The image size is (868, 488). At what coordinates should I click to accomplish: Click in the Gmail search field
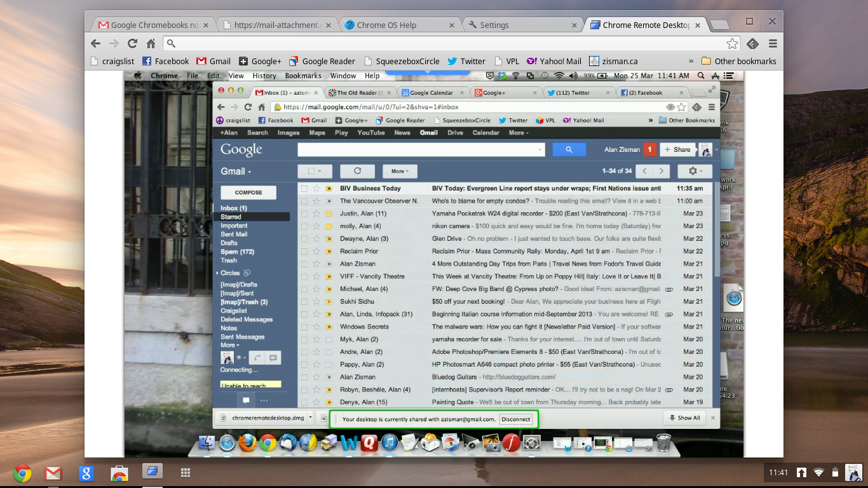pos(419,149)
